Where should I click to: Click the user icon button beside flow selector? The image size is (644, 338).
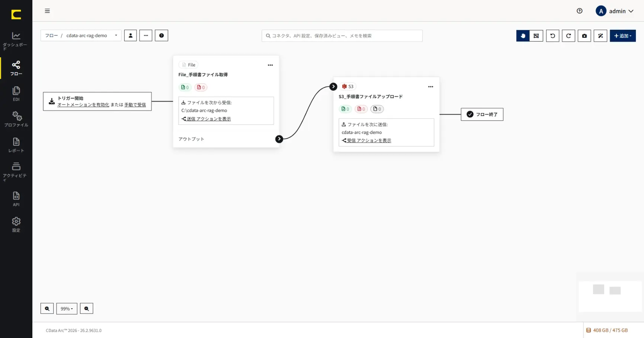tap(130, 36)
